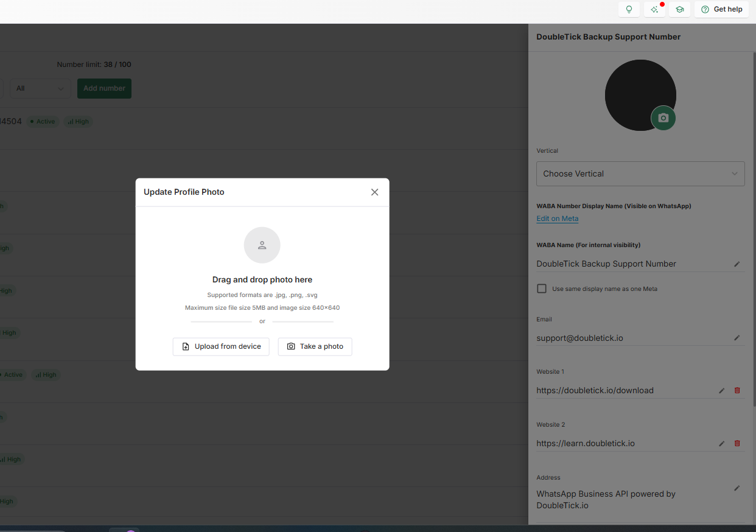Delete Website 1 using red trash icon
756x532 pixels.
[737, 391]
